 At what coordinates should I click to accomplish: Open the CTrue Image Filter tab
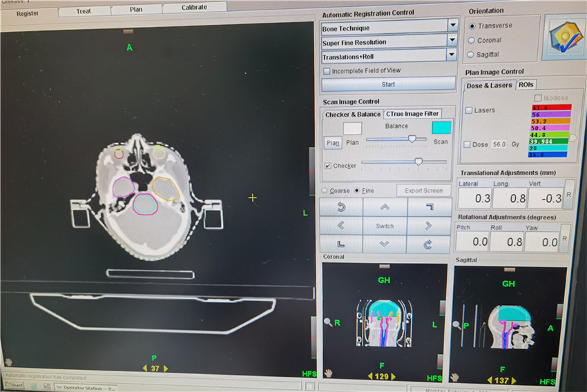(x=412, y=114)
